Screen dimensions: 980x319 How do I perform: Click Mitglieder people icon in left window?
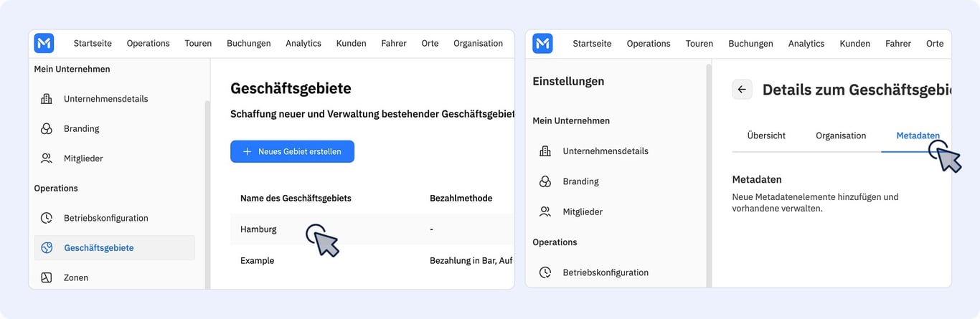[47, 158]
